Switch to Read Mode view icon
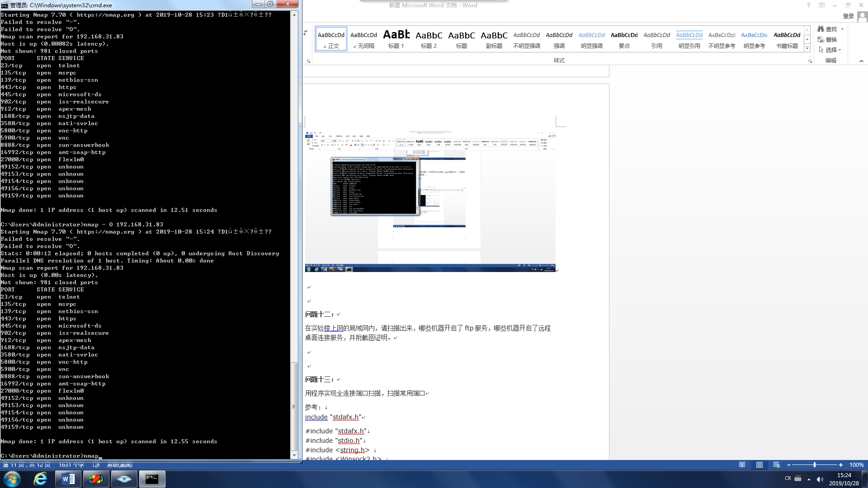Image resolution: width=868 pixels, height=488 pixels. click(742, 465)
